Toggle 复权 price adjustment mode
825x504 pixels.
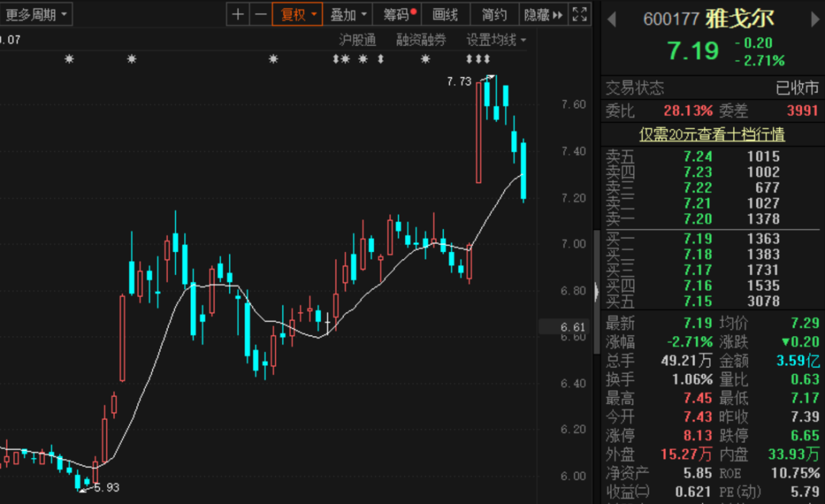pyautogui.click(x=294, y=14)
